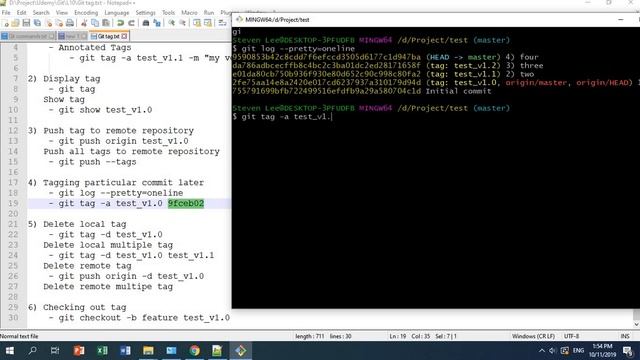
Task: Click the Redo arrow toolbar icon
Action: click(131, 23)
